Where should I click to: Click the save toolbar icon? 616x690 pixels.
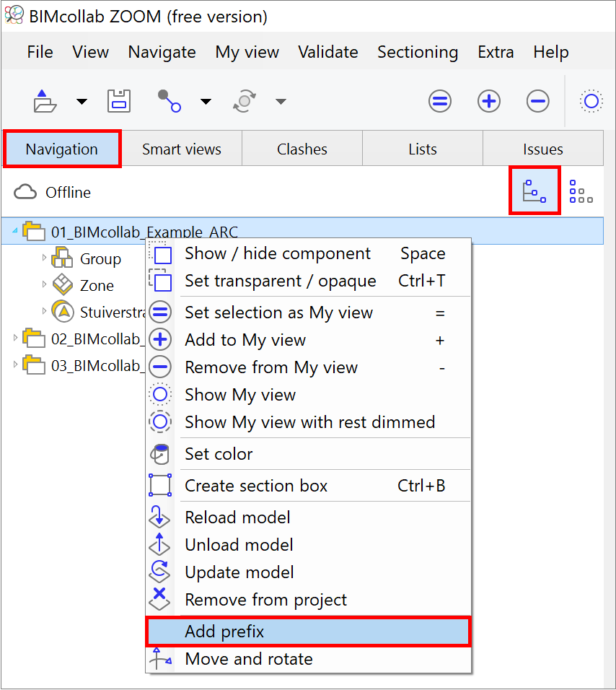click(x=119, y=101)
